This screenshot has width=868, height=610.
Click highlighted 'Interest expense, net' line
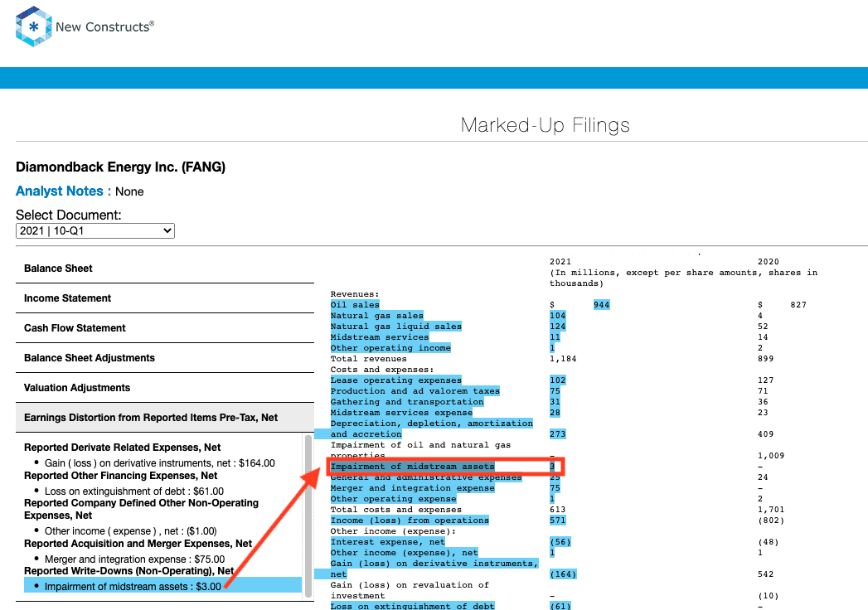[387, 542]
